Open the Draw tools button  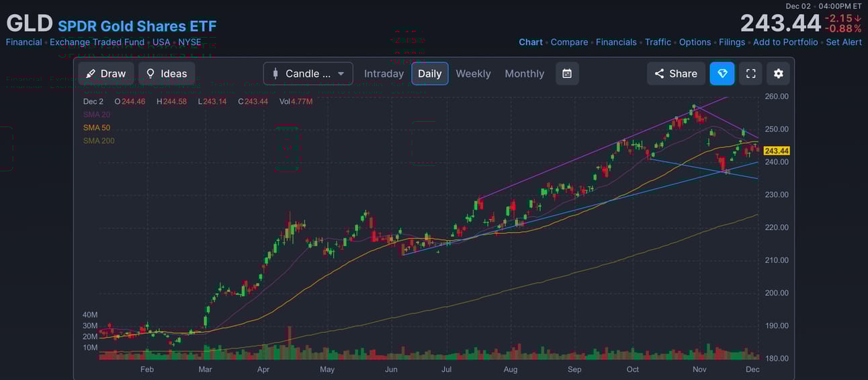click(106, 73)
